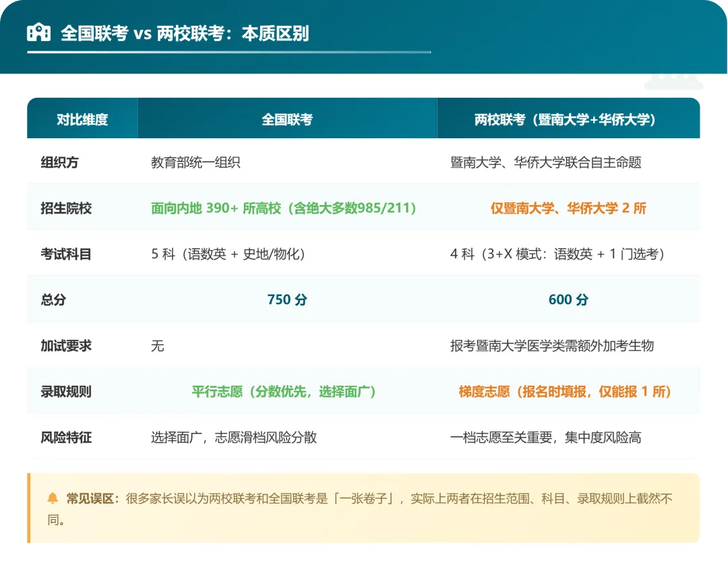Image resolution: width=728 pixels, height=567 pixels.
Task: Select the 两校联考（暨南大学+华侨大学）column header
Action: pos(568,119)
